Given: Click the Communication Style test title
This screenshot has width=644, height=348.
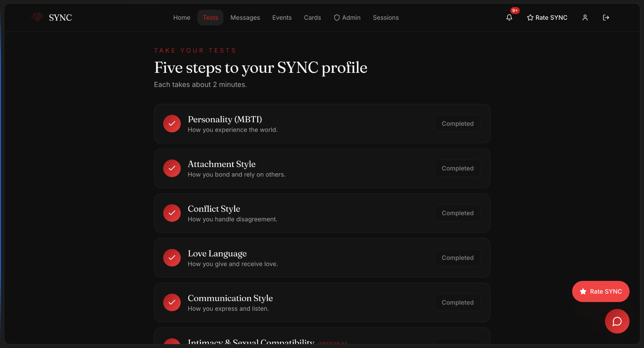Looking at the screenshot, I should (230, 298).
